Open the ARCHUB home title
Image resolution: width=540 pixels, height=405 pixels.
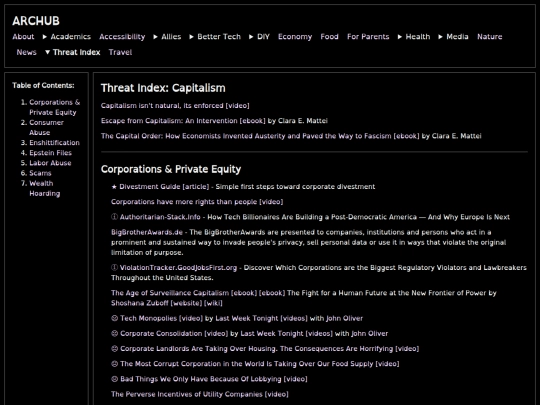click(x=36, y=21)
